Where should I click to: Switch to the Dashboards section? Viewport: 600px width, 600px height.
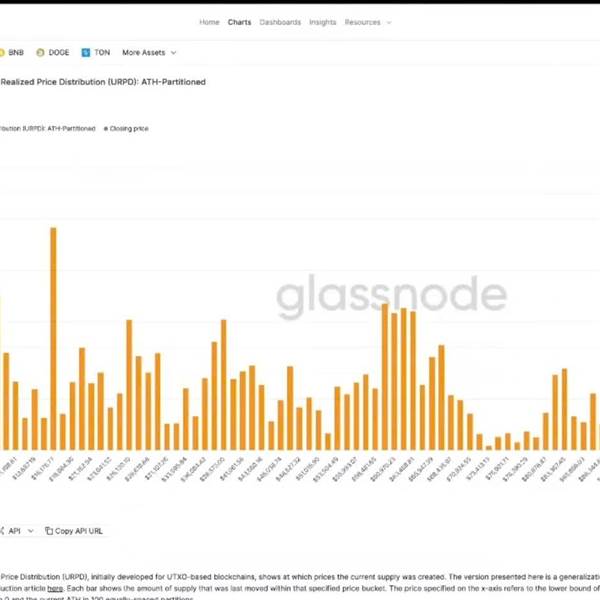tap(280, 22)
